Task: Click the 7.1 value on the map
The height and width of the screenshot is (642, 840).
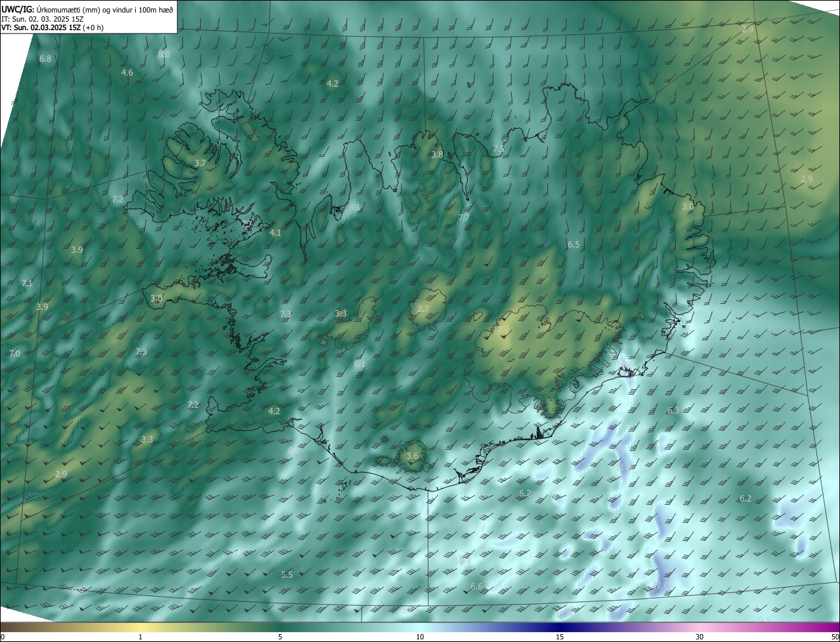Action: point(27,284)
